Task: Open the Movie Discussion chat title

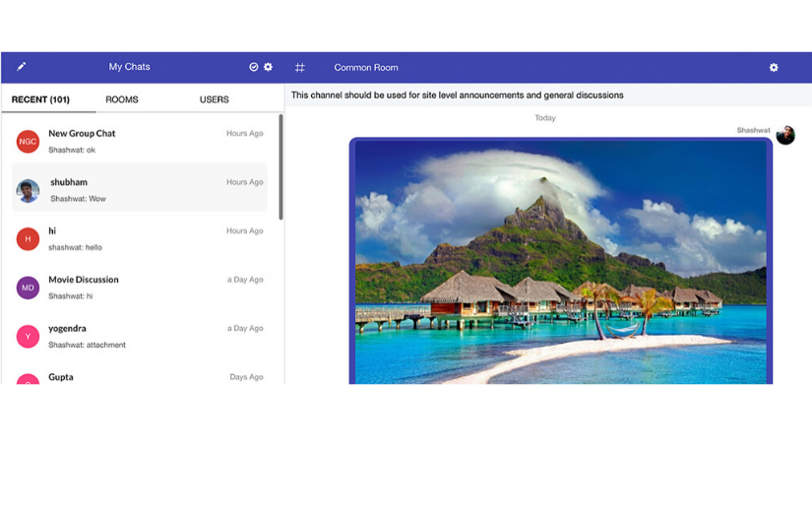Action: (x=84, y=280)
